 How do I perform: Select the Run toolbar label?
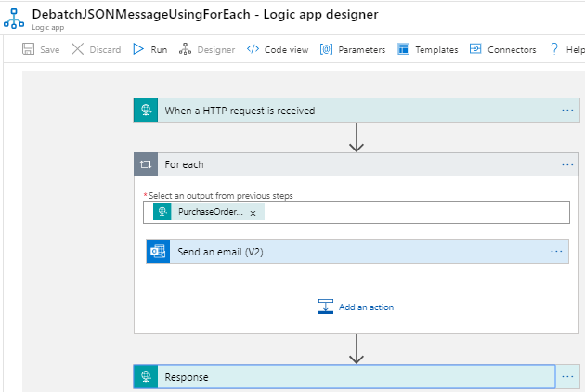click(159, 49)
